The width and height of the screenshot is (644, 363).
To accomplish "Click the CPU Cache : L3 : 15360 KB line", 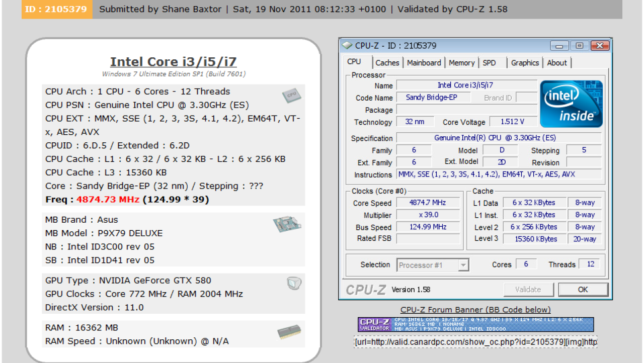I will [106, 172].
